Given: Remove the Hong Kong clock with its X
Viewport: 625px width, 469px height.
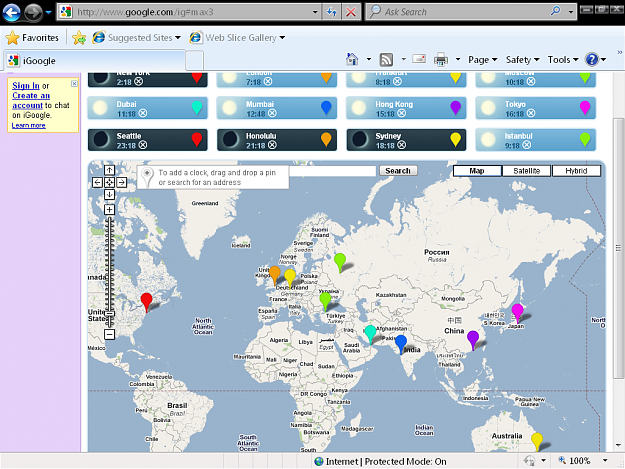Looking at the screenshot, I should 402,113.
